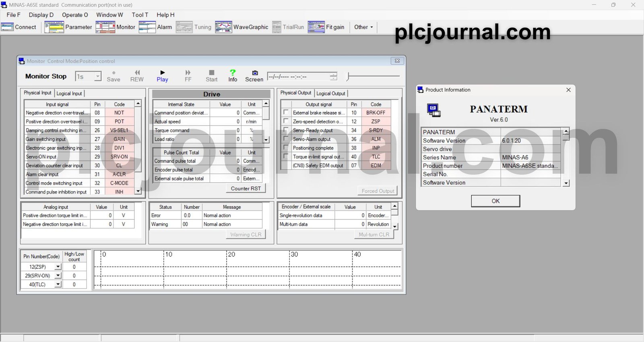Toggle External brake release output checkbox
This screenshot has width=644, height=342.
coord(286,112)
